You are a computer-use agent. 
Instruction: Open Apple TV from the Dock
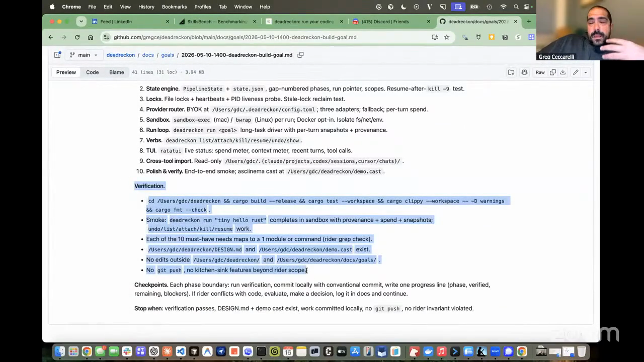[x=342, y=351]
